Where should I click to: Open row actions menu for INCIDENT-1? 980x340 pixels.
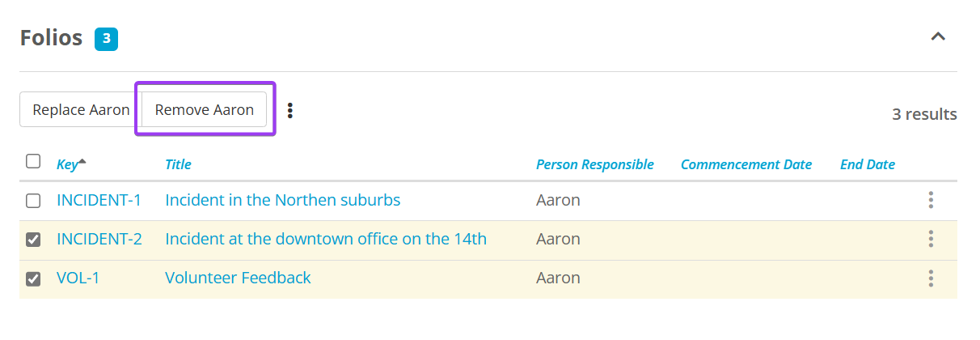click(931, 200)
